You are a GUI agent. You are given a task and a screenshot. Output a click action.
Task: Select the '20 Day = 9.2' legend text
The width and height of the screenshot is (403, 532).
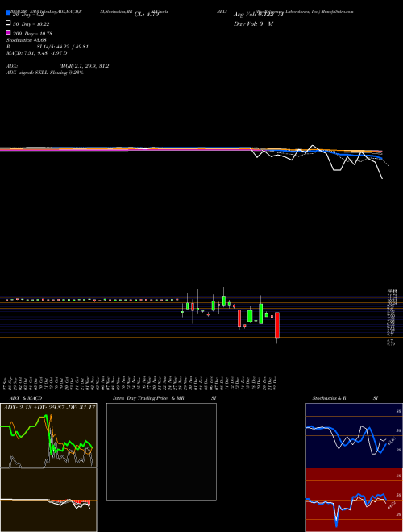[28, 15]
